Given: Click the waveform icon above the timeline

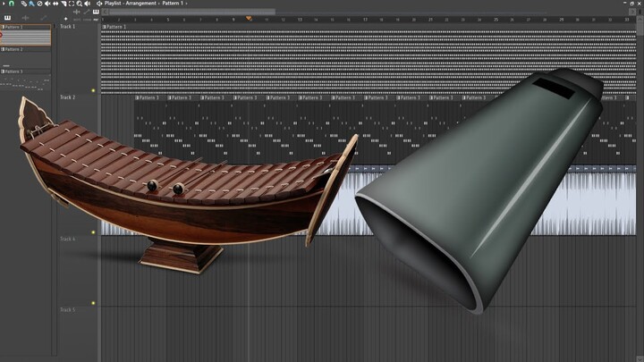Looking at the screenshot, I should click(76, 12).
